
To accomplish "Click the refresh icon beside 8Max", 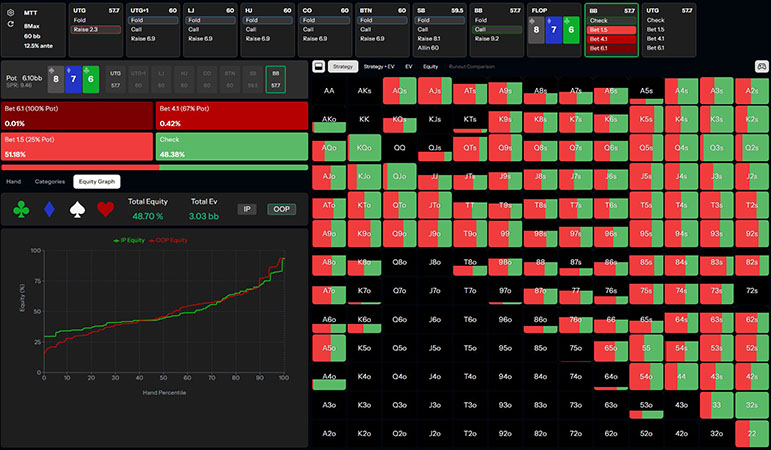I will [x=11, y=23].
